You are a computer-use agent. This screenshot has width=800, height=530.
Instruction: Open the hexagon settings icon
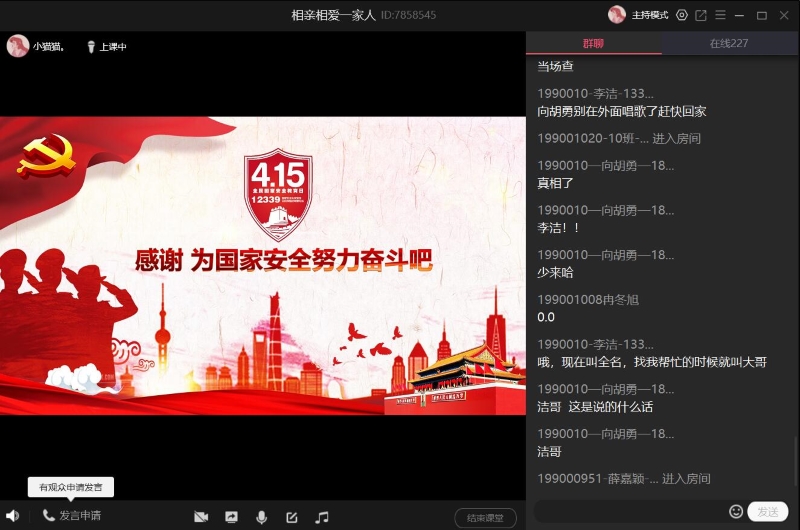tap(682, 15)
